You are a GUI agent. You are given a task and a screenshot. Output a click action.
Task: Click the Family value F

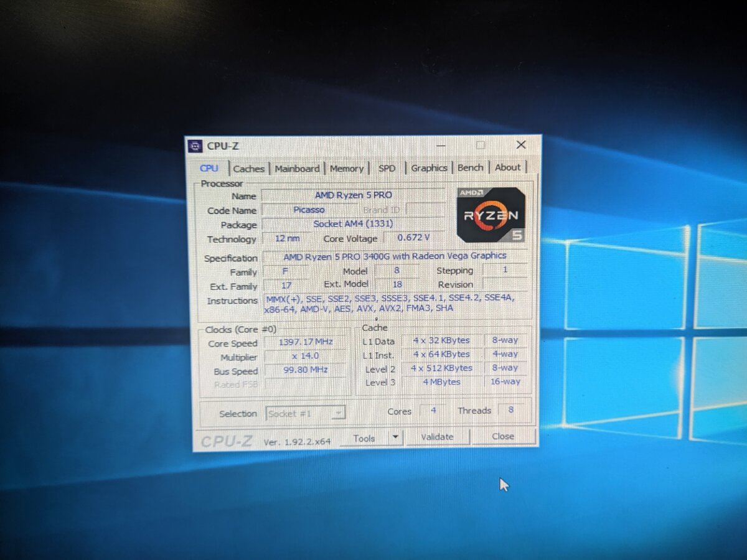(286, 272)
